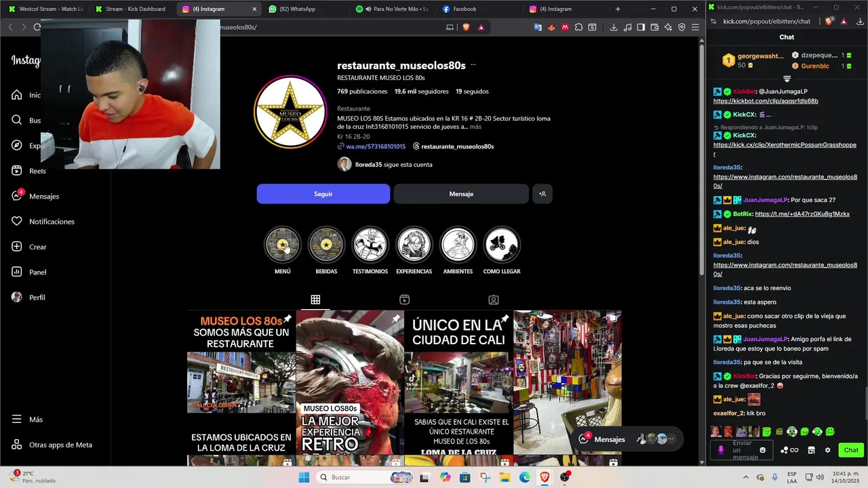Open floating Mensajes chat bubble

[627, 439]
